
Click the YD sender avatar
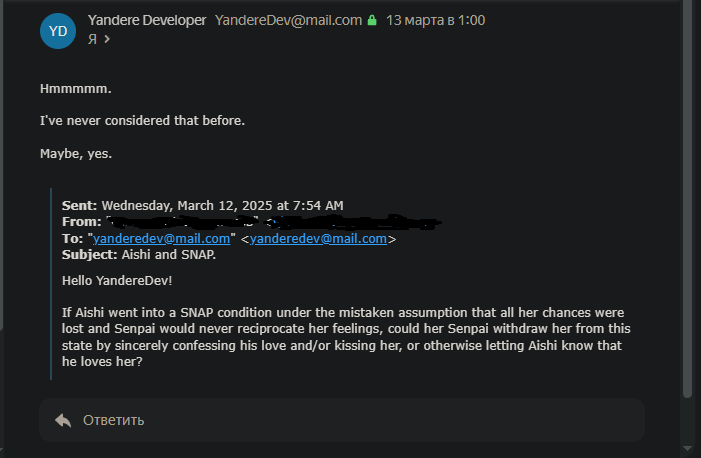click(x=58, y=31)
